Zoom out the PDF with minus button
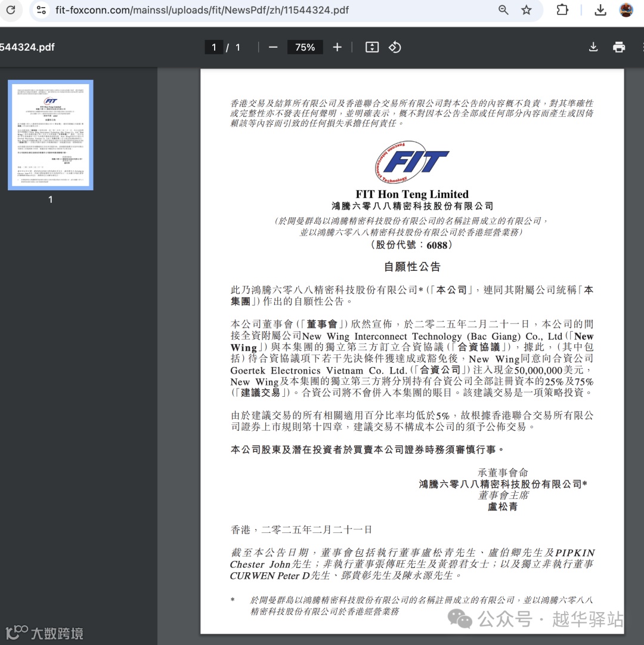Image resolution: width=644 pixels, height=645 pixels. pyautogui.click(x=273, y=47)
